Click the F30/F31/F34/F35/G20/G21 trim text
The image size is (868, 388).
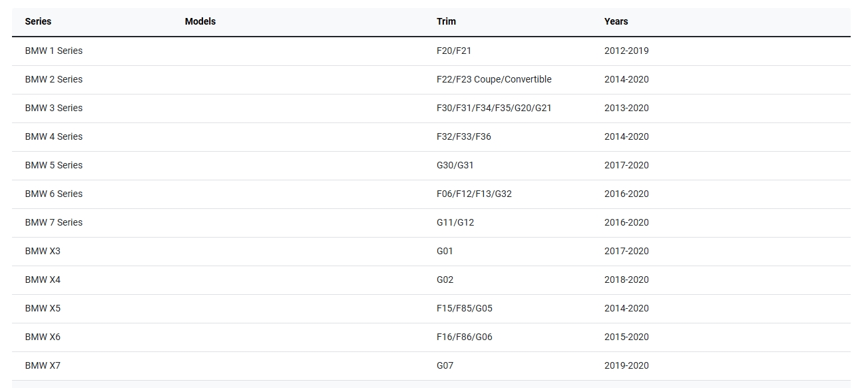(x=493, y=108)
